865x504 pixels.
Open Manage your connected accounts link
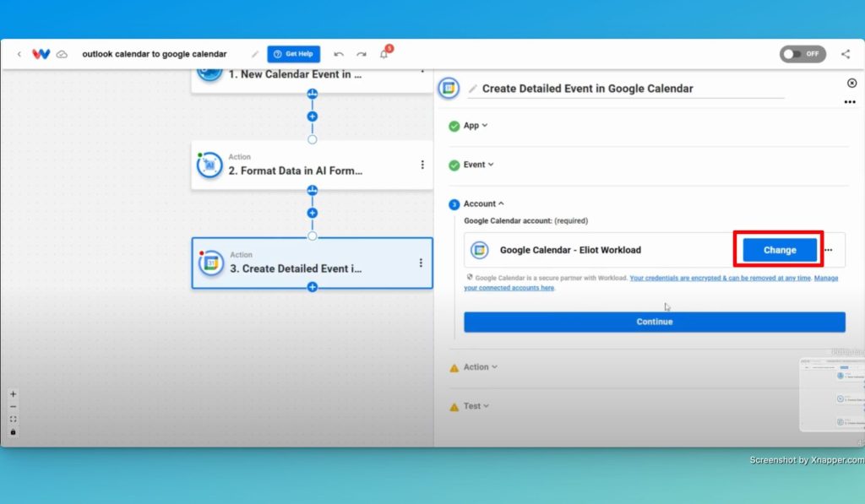coord(509,287)
